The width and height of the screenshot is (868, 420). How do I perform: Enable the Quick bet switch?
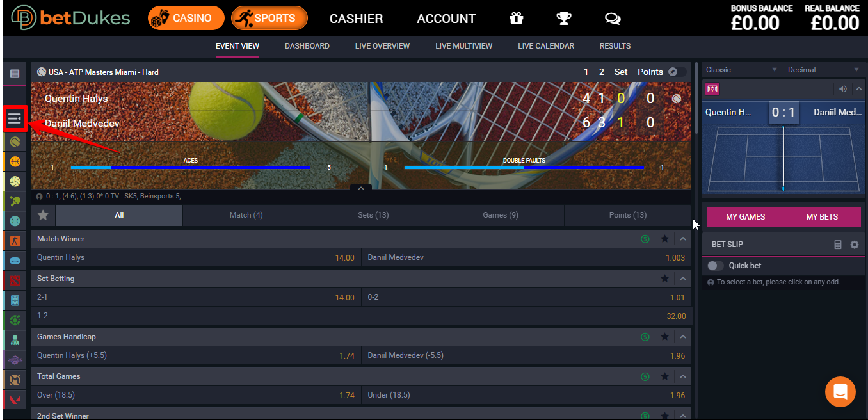coord(716,266)
